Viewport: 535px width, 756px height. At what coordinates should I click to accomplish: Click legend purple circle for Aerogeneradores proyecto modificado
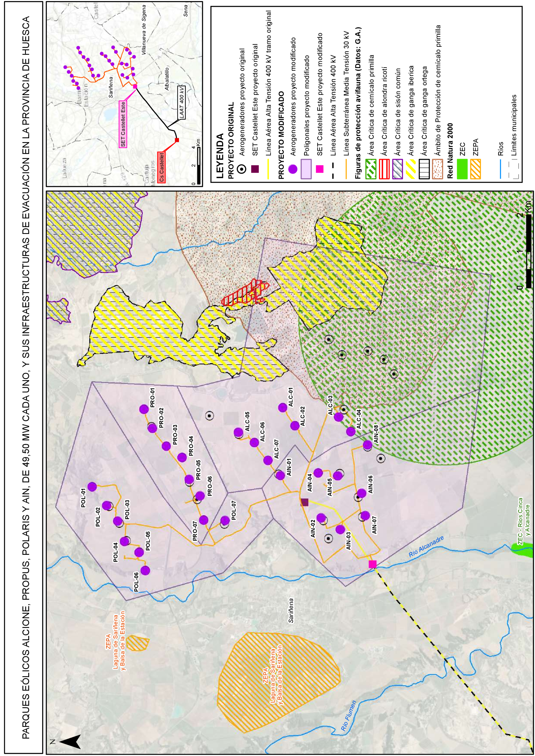click(x=293, y=169)
